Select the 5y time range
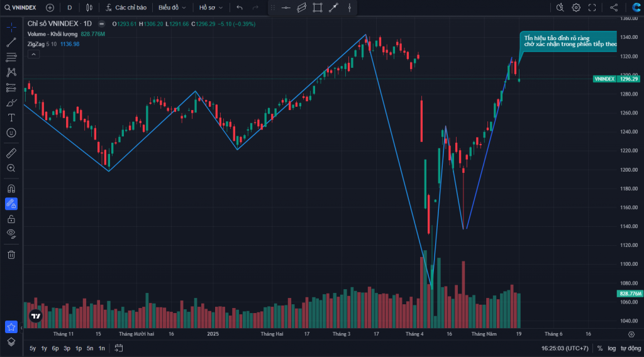Screen dimensions: 644x357 click(33, 348)
